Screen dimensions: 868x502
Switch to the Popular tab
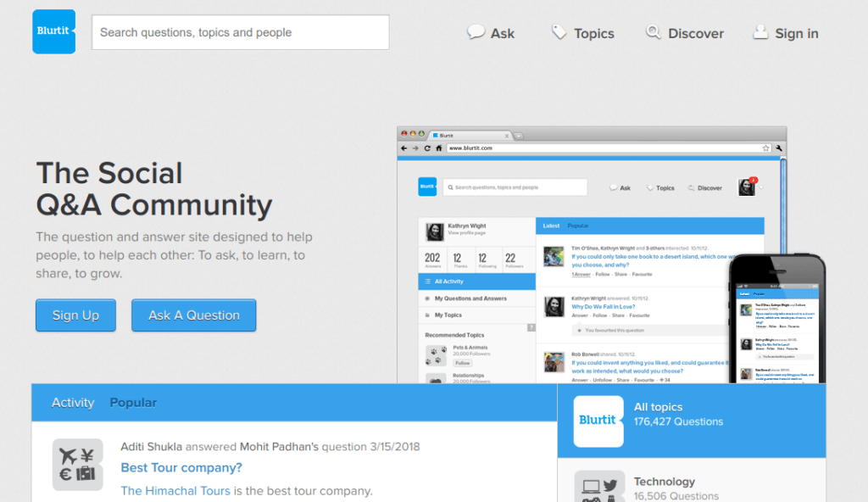tap(133, 403)
